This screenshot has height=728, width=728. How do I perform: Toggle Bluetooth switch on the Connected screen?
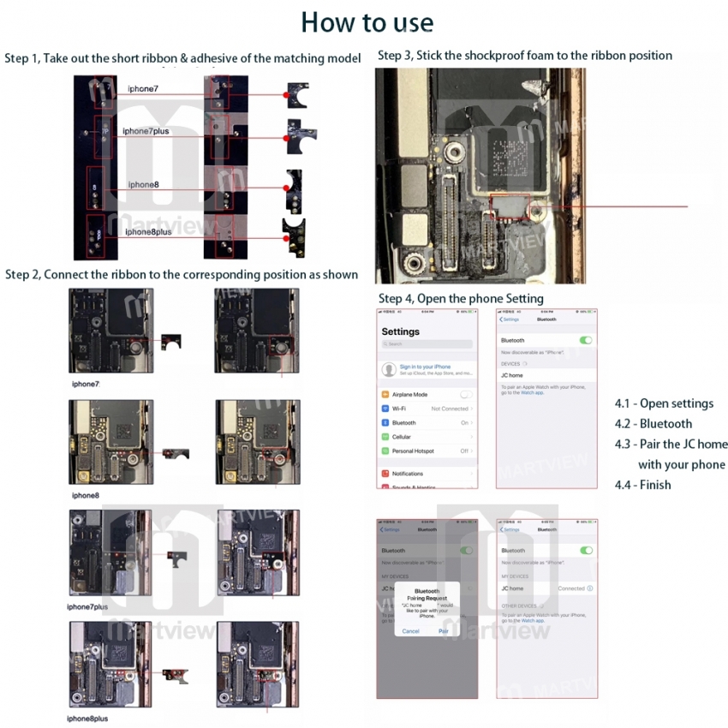coord(587,550)
